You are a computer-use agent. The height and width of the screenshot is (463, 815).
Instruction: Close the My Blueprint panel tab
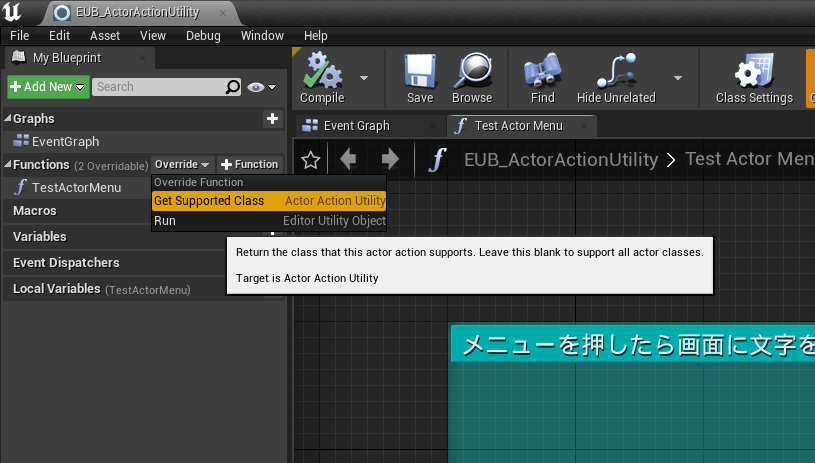[142, 58]
